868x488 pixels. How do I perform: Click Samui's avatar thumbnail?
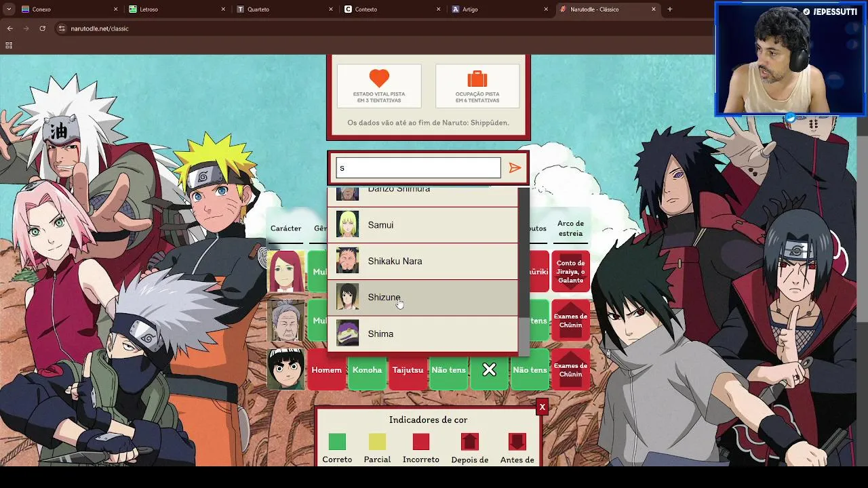pos(348,224)
